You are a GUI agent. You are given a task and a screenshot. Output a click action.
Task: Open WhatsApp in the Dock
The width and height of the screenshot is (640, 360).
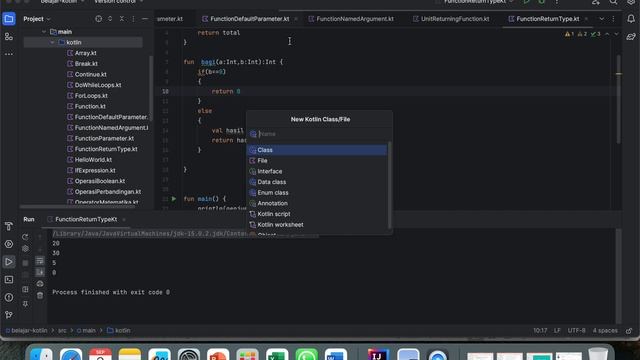pos(307,354)
